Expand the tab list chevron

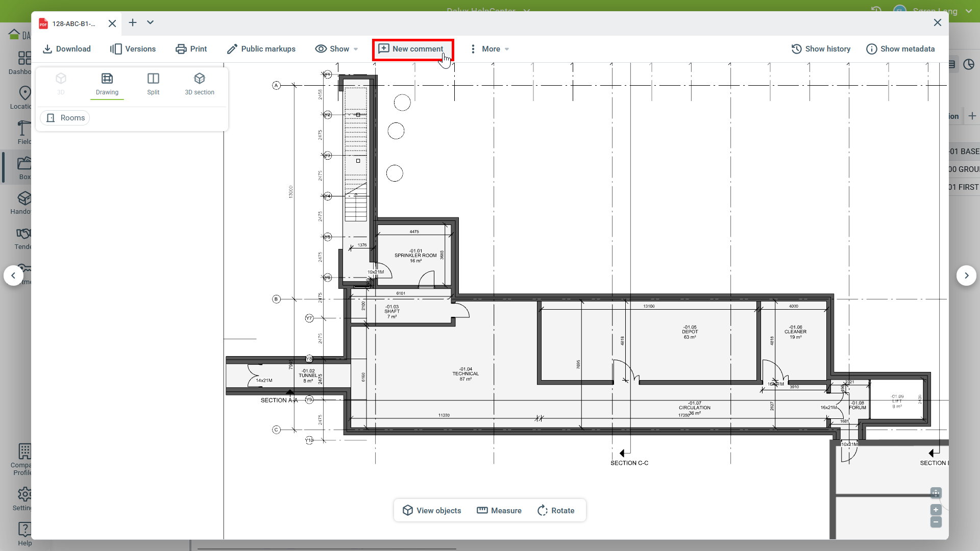[150, 22]
